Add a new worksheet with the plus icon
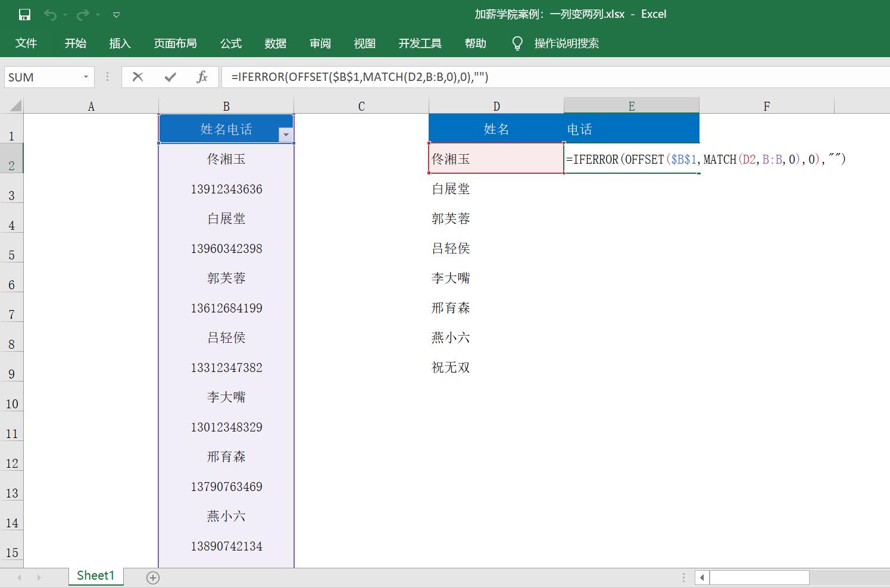This screenshot has width=890, height=588. (153, 576)
